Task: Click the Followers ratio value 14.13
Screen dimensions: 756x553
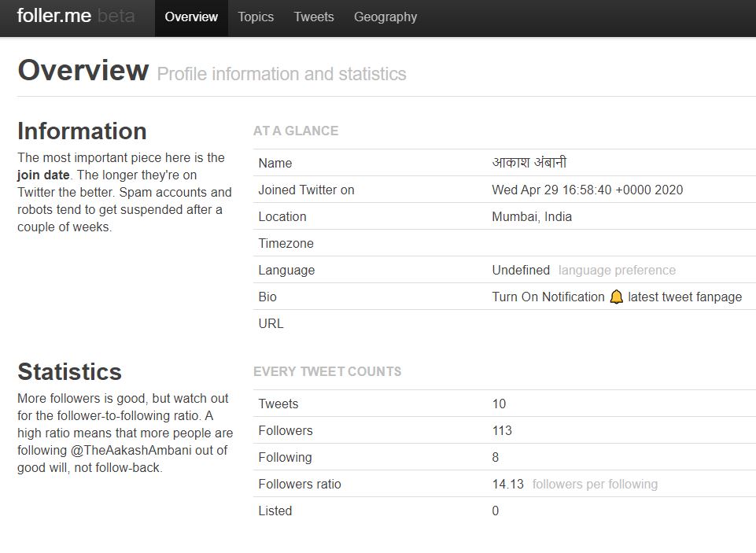Action: (x=507, y=484)
